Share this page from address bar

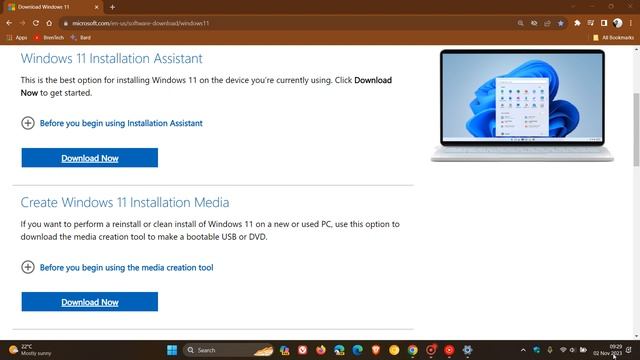547,23
